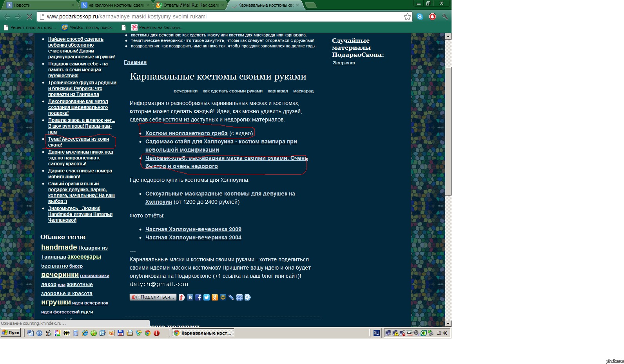Open Аксессуары из кожи ската link
This screenshot has width=624, height=364.
click(78, 142)
